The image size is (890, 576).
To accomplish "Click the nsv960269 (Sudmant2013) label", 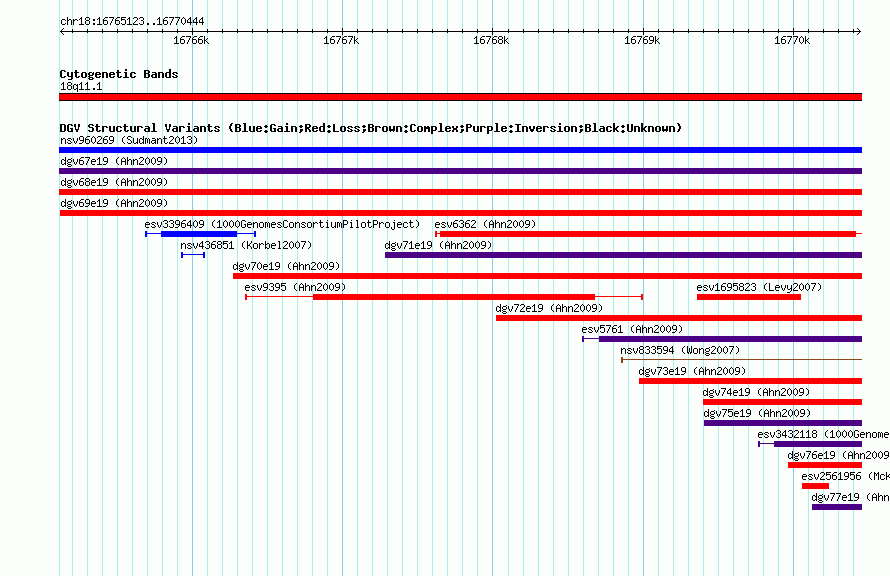I will (x=129, y=140).
